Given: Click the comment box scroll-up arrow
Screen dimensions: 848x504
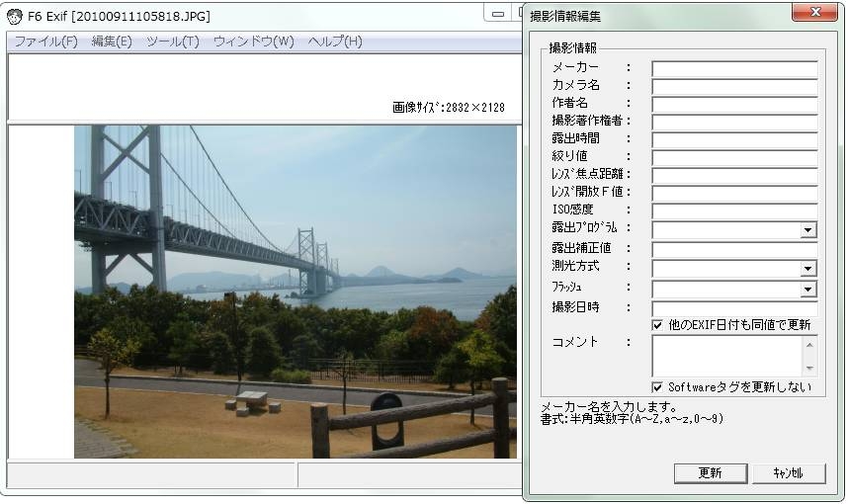Looking at the screenshot, I should point(809,345).
